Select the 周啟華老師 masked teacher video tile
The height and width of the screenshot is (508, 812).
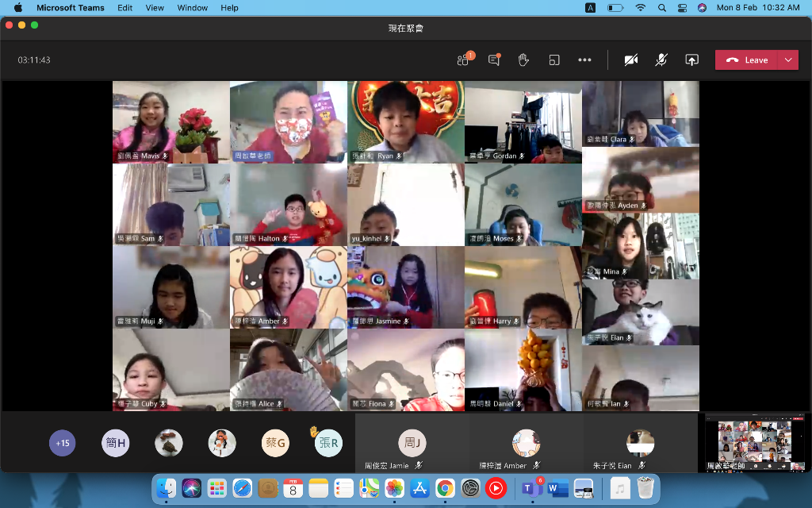click(x=289, y=121)
